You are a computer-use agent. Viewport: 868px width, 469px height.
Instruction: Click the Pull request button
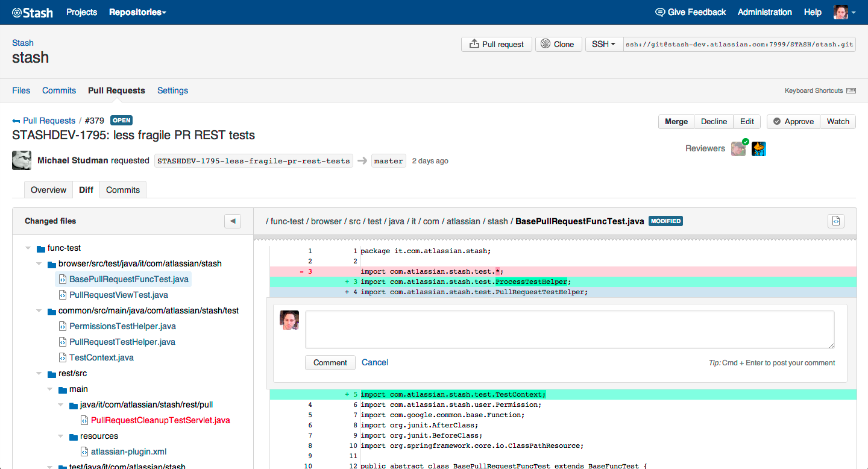497,44
